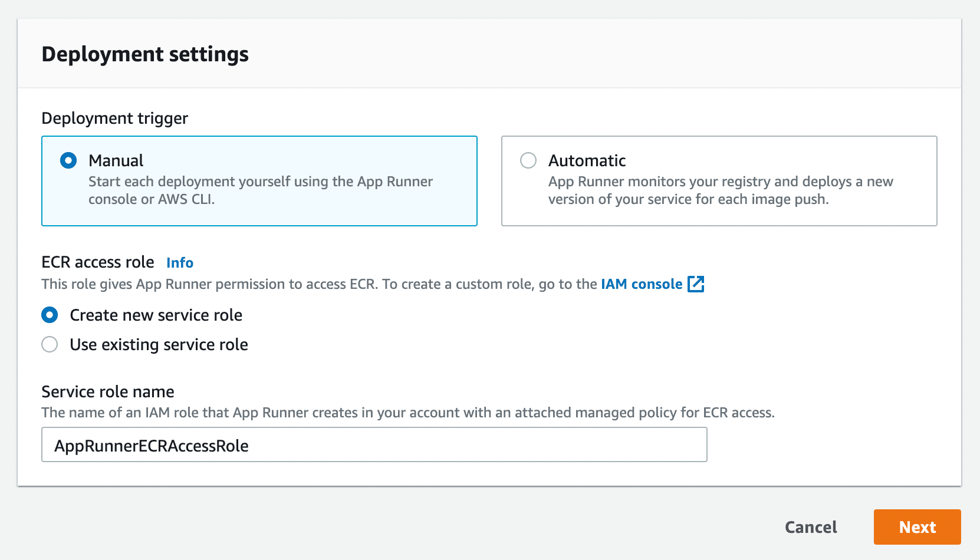Click the "Service role name" label

[x=107, y=391]
